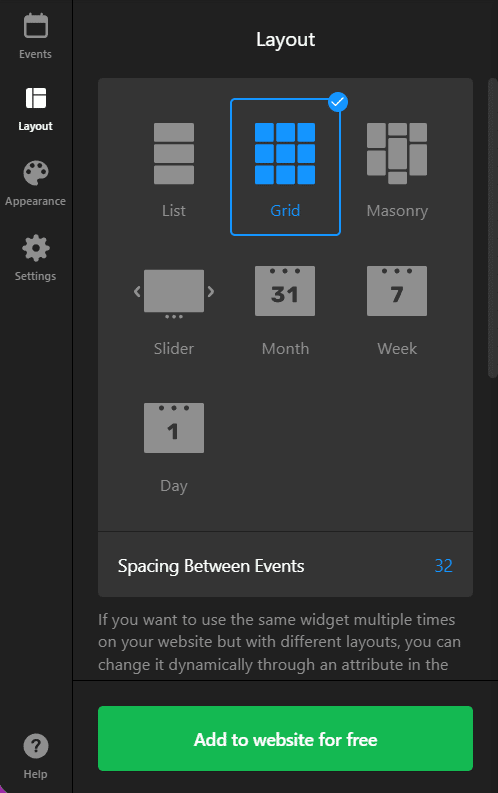Open the Appearance palette icon

coord(35,173)
